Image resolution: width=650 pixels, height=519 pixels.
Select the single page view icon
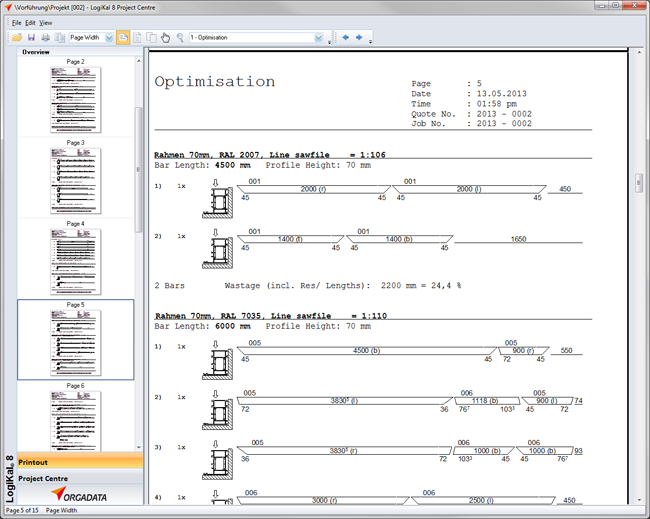(x=137, y=38)
